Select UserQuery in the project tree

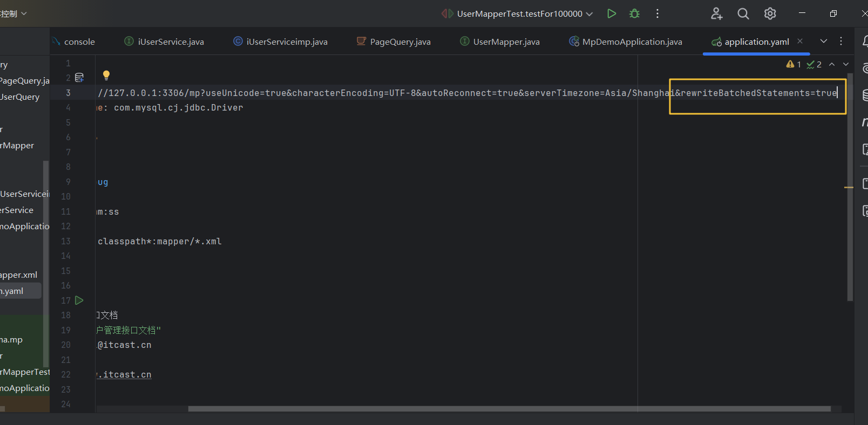pyautogui.click(x=20, y=97)
